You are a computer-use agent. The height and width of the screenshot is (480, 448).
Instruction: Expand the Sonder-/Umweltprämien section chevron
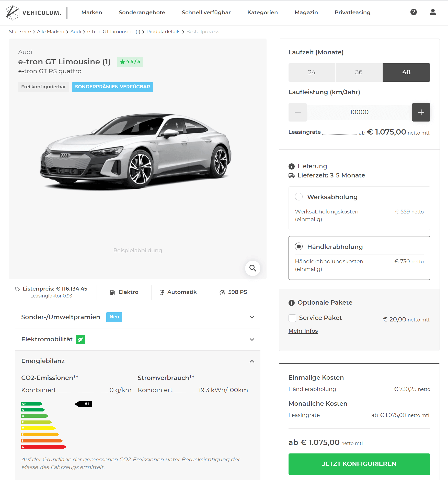(x=252, y=317)
